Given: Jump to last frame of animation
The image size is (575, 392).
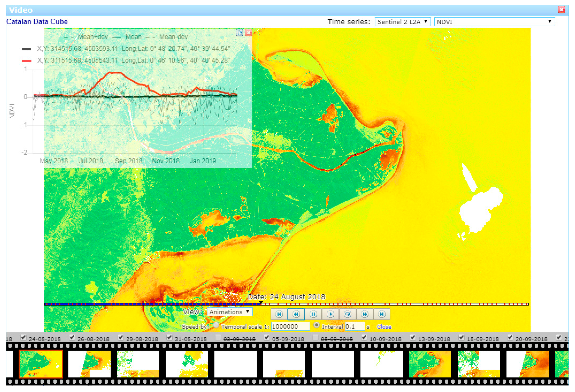Looking at the screenshot, I should (x=382, y=314).
